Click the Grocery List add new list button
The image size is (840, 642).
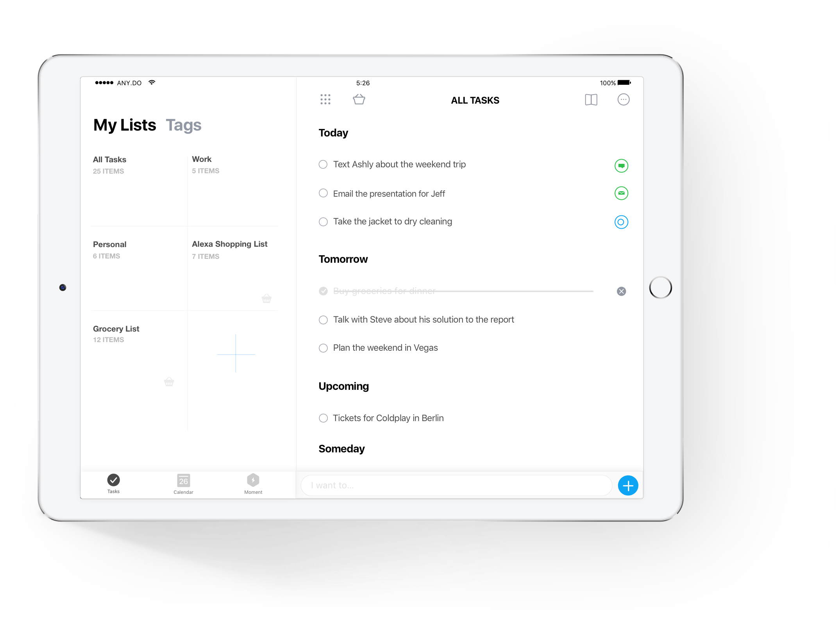point(235,351)
